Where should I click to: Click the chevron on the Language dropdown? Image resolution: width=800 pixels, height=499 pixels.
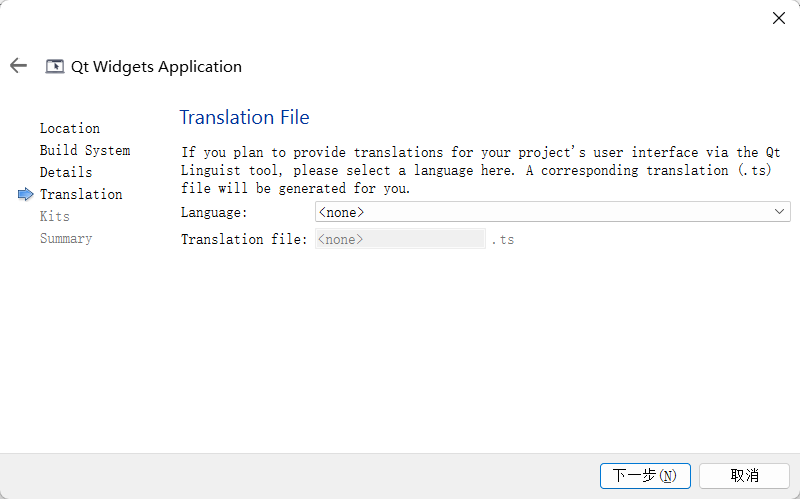779,212
